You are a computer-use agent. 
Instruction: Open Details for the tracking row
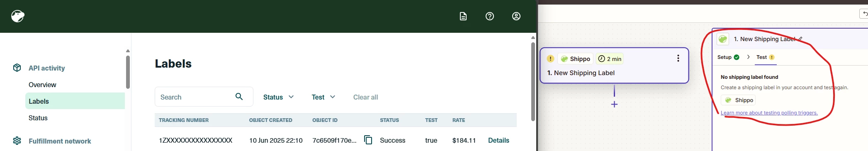tap(498, 140)
